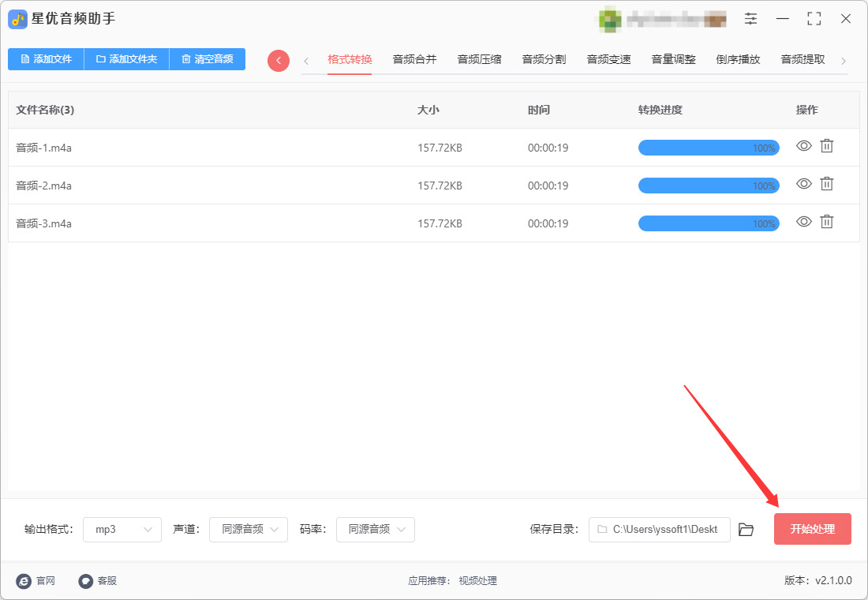
Task: Switch to the 音频合并 tab
Action: pos(414,59)
